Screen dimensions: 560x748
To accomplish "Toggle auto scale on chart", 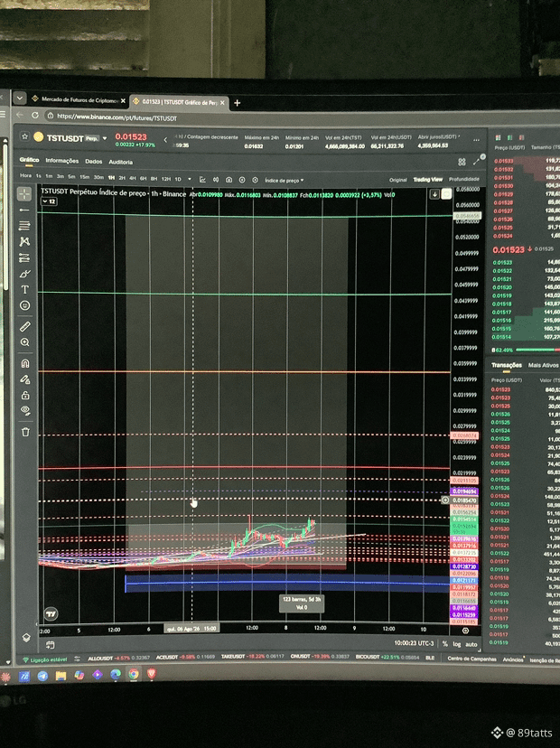I will point(471,644).
